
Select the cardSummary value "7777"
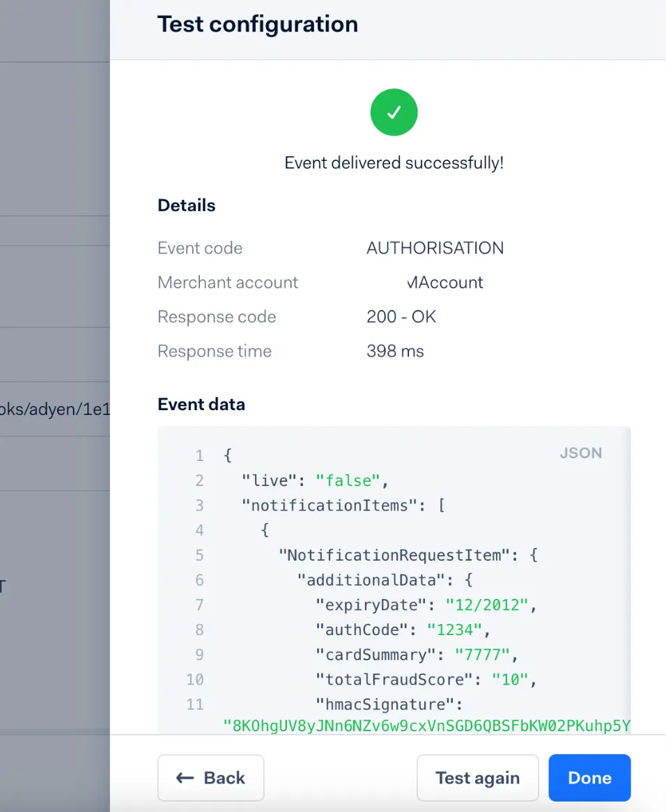[482, 655]
